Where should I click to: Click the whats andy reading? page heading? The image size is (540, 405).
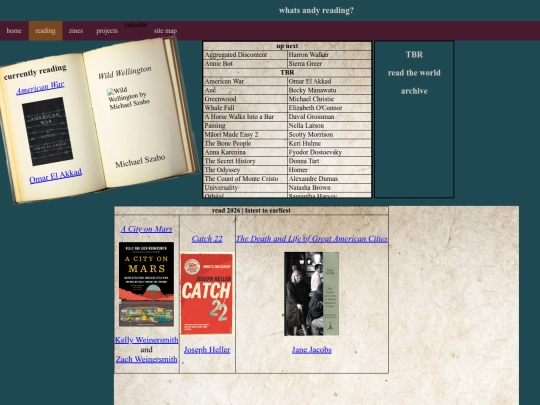point(316,10)
